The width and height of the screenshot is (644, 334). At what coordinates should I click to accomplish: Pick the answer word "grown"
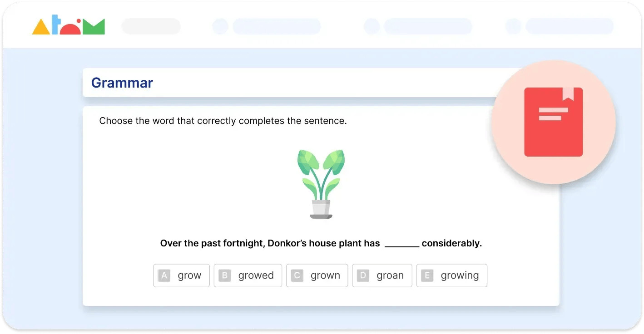click(x=325, y=275)
